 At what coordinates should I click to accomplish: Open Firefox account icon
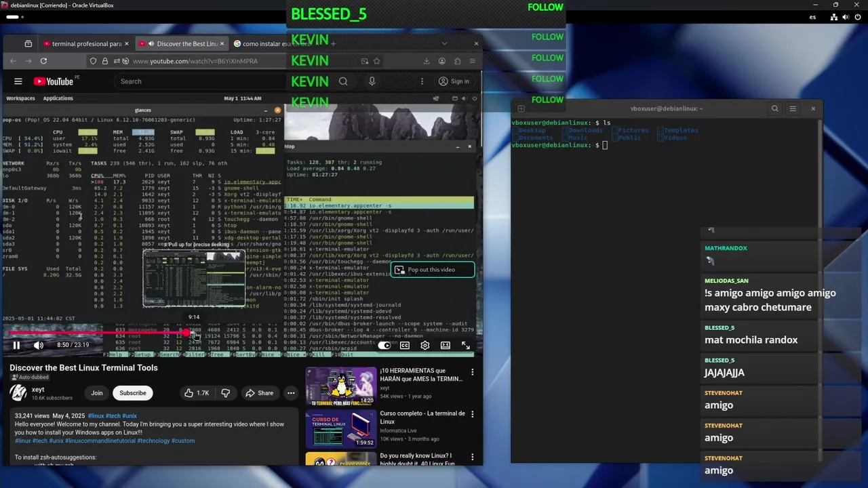(x=442, y=61)
